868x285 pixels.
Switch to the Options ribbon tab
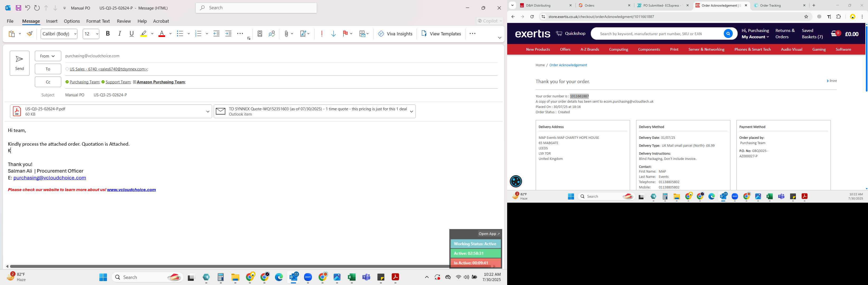point(72,21)
